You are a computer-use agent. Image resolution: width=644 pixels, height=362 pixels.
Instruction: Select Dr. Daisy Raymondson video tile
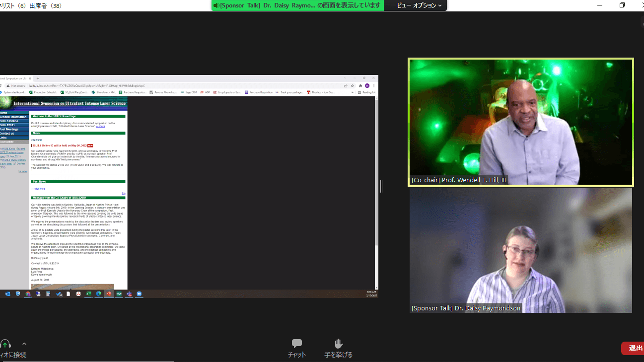(520, 250)
